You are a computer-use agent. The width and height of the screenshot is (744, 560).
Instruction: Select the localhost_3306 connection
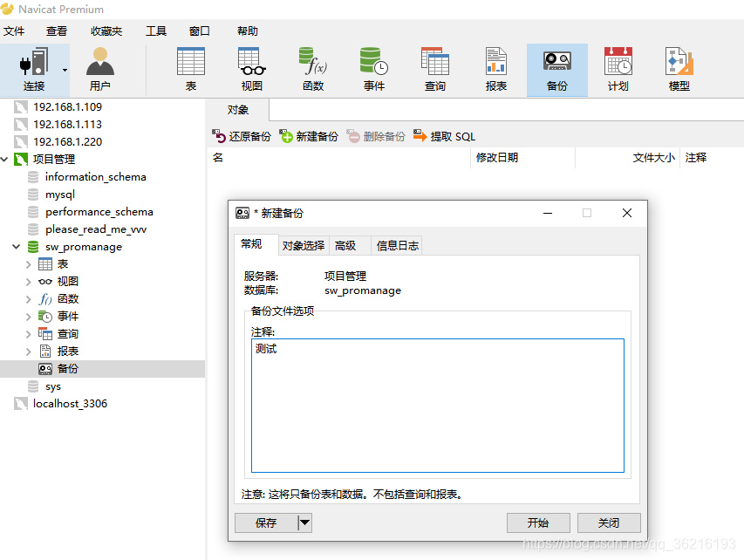pyautogui.click(x=70, y=404)
